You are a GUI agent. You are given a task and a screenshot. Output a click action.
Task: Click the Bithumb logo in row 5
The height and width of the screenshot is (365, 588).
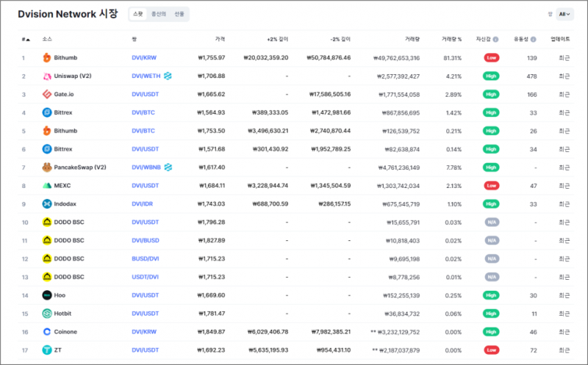47,131
